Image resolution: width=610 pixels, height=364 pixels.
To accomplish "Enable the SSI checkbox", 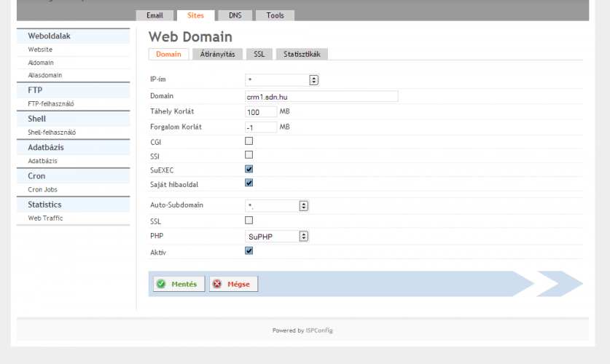I will pos(249,155).
